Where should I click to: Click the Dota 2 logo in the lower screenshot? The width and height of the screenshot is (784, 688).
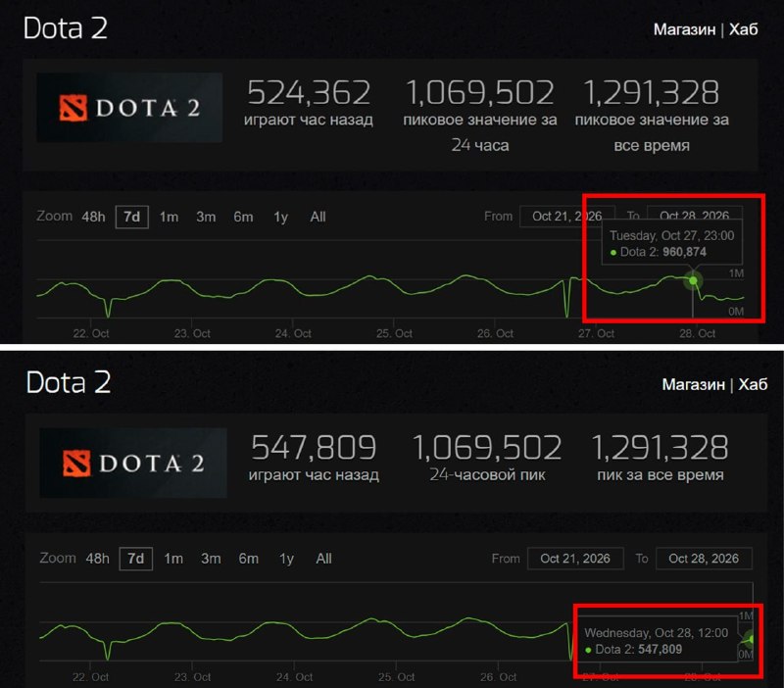pyautogui.click(x=133, y=463)
